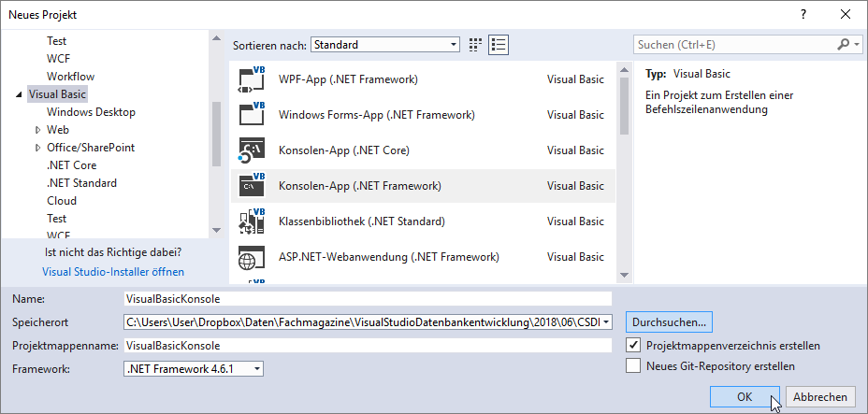
Task: Select WCF above Workflow in the tree
Action: pyautogui.click(x=58, y=59)
